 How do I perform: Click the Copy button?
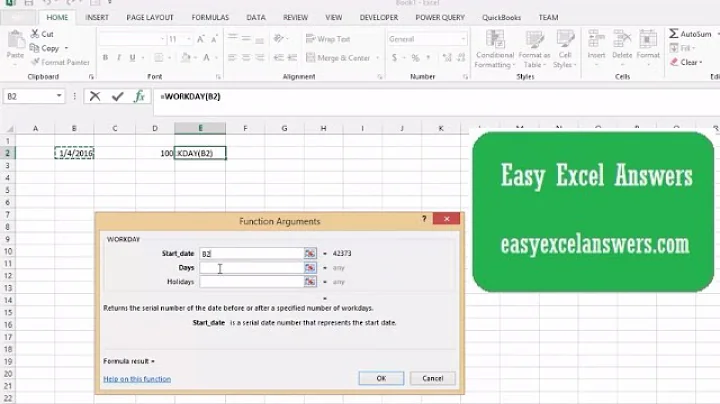[x=45, y=48]
